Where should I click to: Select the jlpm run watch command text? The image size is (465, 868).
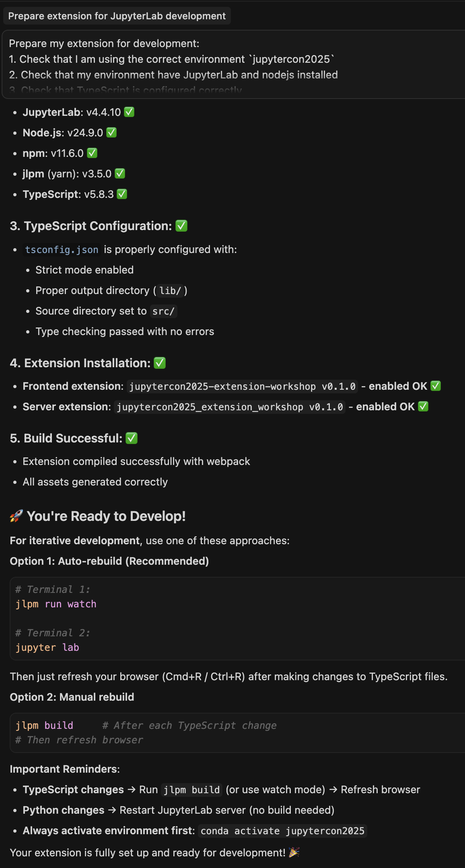click(56, 604)
